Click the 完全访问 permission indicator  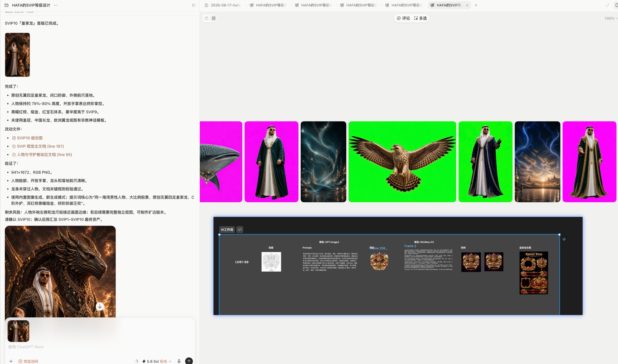[28, 361]
